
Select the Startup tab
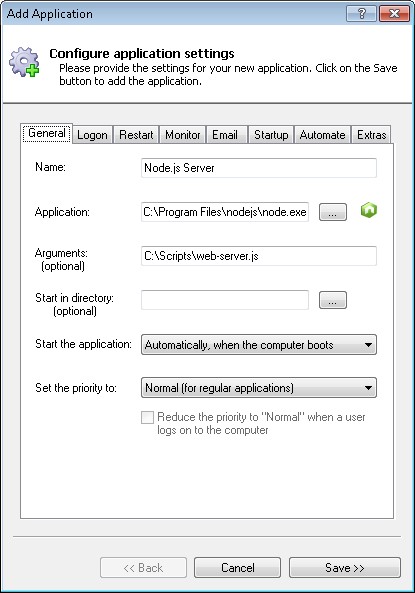pos(271,135)
